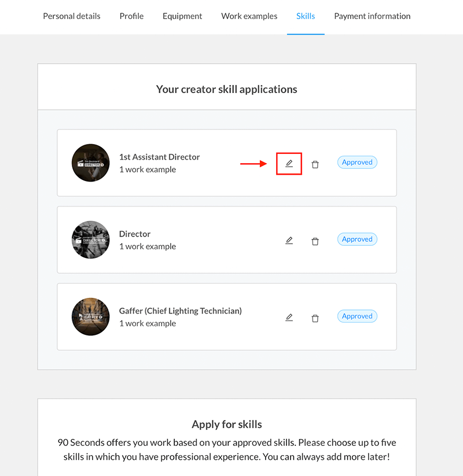The image size is (463, 476).
Task: Delete the Gaffer skill application
Action: coord(315,318)
